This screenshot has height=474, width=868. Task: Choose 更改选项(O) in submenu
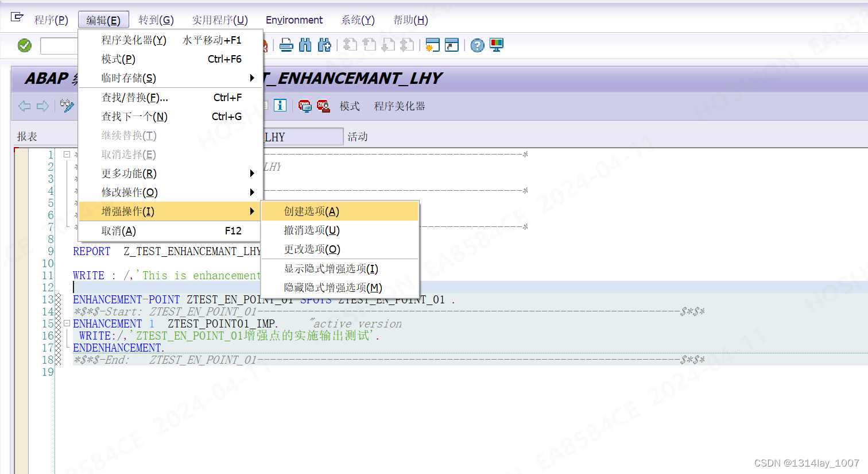coord(340,249)
